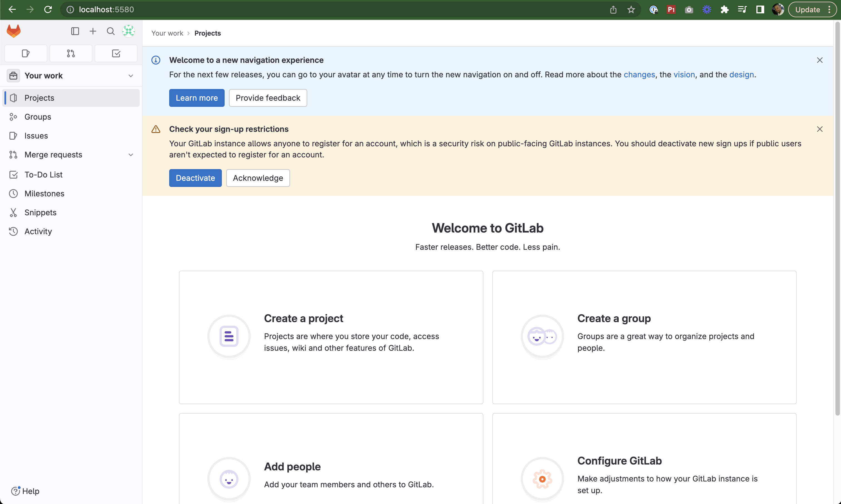Viewport: 841px width, 504px height.
Task: Open the browser media control icon
Action: (x=742, y=9)
